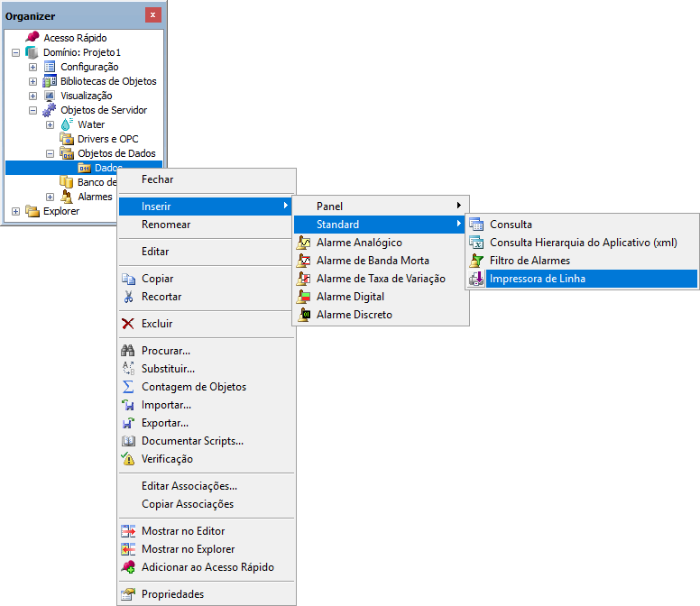The image size is (700, 606).
Task: Select Acesso Rápido in the tree
Action: tap(75, 38)
